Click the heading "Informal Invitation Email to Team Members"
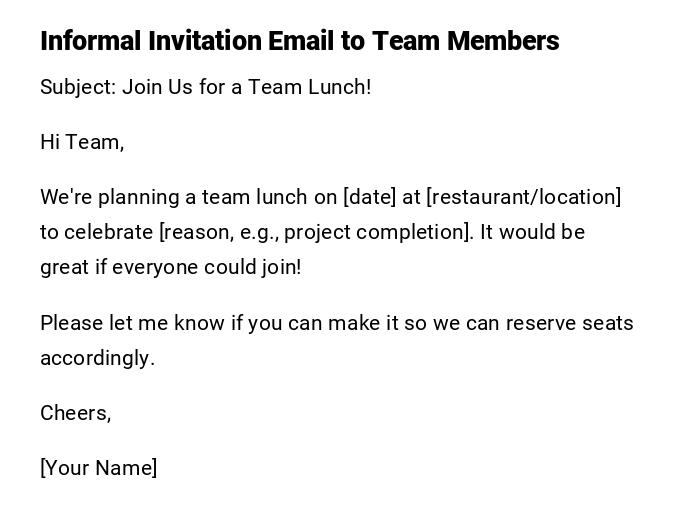The image size is (700, 530). click(299, 41)
